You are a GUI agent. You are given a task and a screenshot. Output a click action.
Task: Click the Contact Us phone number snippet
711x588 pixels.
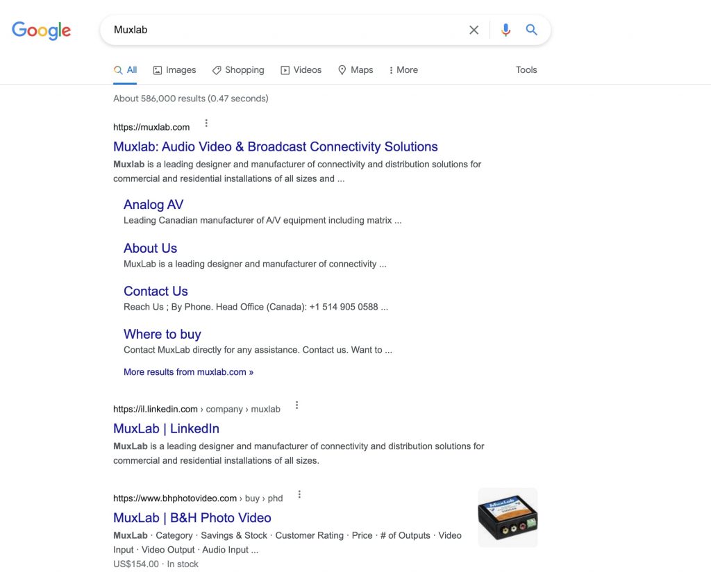tap(256, 307)
